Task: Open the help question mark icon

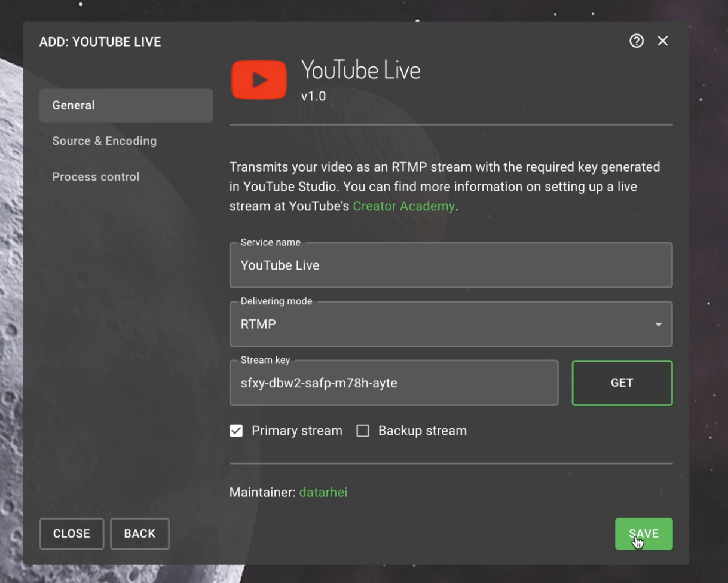Action: [637, 41]
